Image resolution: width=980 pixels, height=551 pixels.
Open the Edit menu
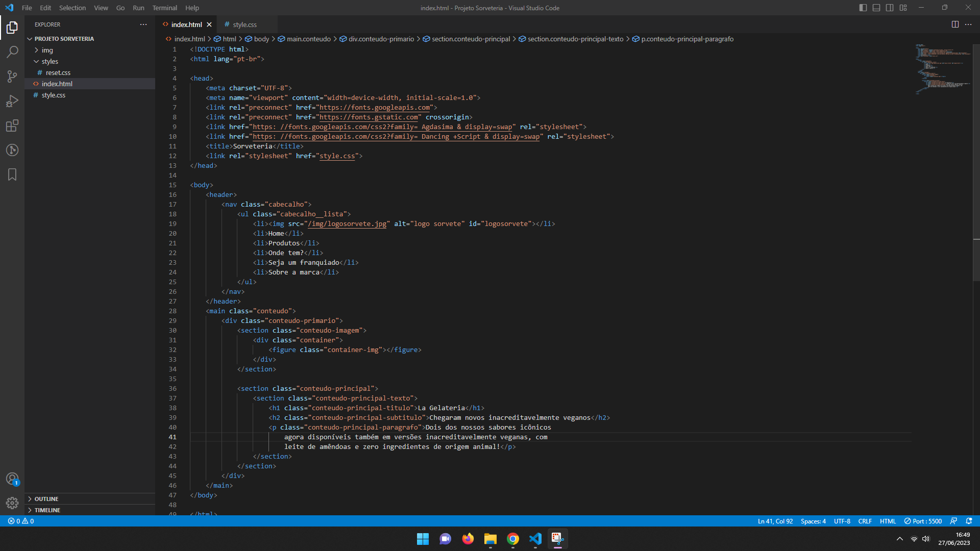pos(45,8)
